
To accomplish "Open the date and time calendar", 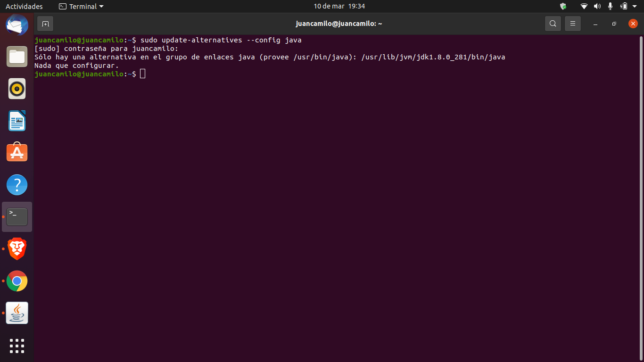I will coord(339,6).
